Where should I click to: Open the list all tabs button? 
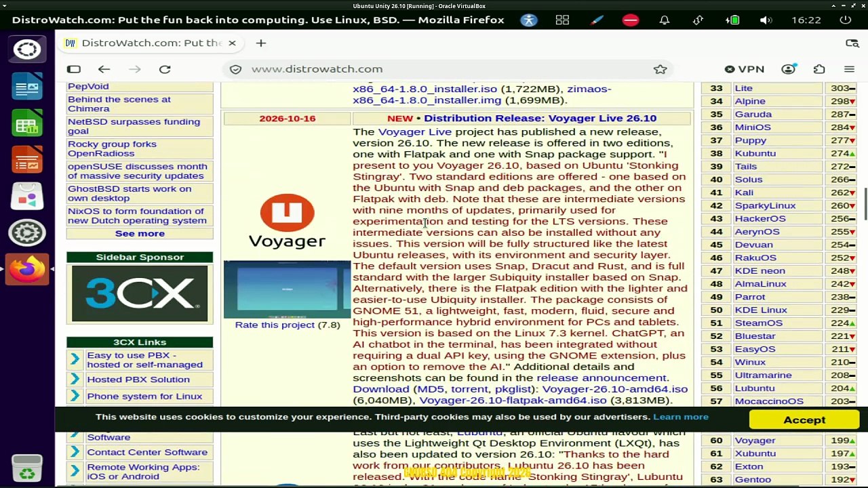[852, 43]
